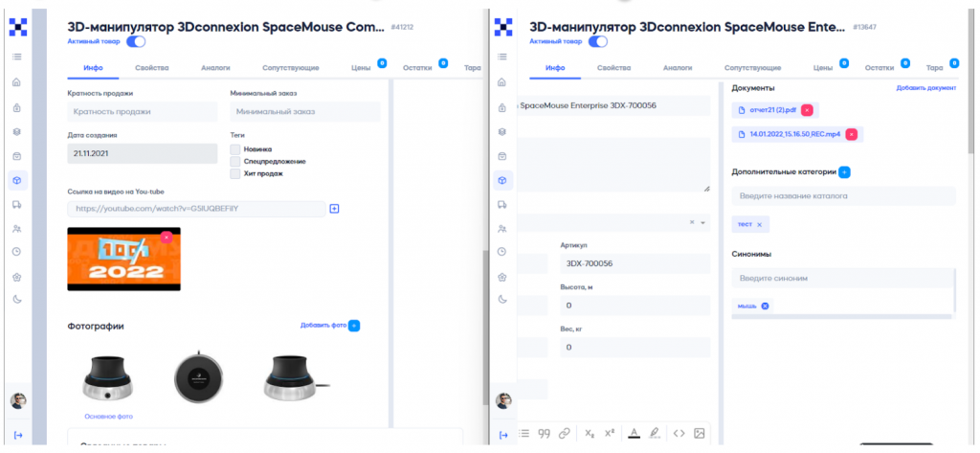980x453 pixels.
Task: Click Введите название каталога input
Action: click(x=844, y=195)
